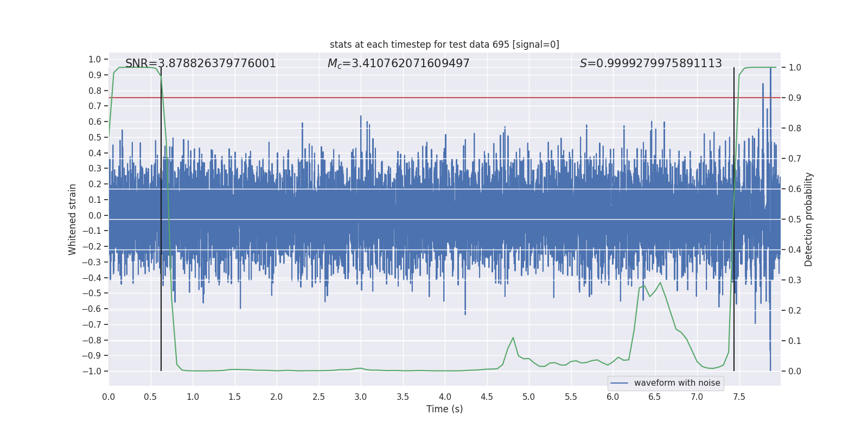Viewport: 868px width, 434px height.
Task: Click the x-axis tick label 4.0
Action: 445,397
